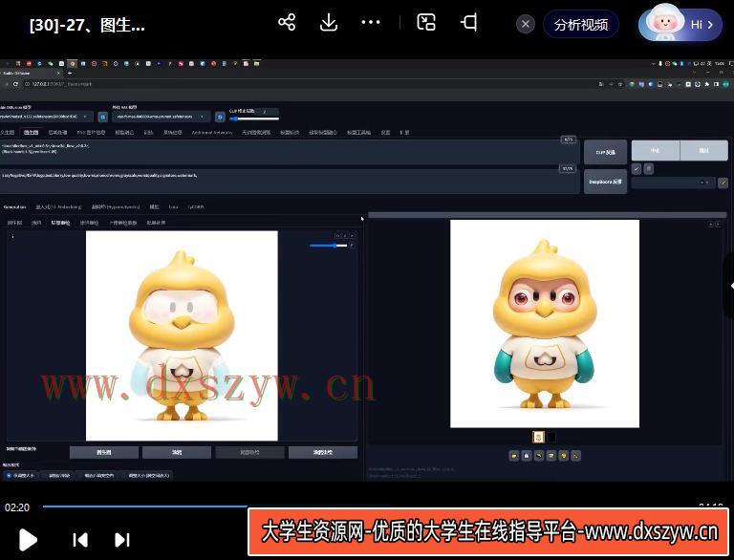The height and width of the screenshot is (560, 734).
Task: Expand the side panel arrow at right edge
Action: tap(729, 286)
